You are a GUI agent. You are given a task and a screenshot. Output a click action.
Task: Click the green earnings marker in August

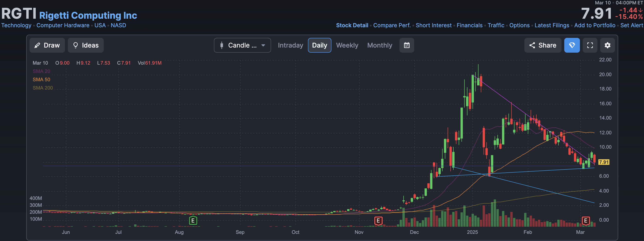click(193, 221)
